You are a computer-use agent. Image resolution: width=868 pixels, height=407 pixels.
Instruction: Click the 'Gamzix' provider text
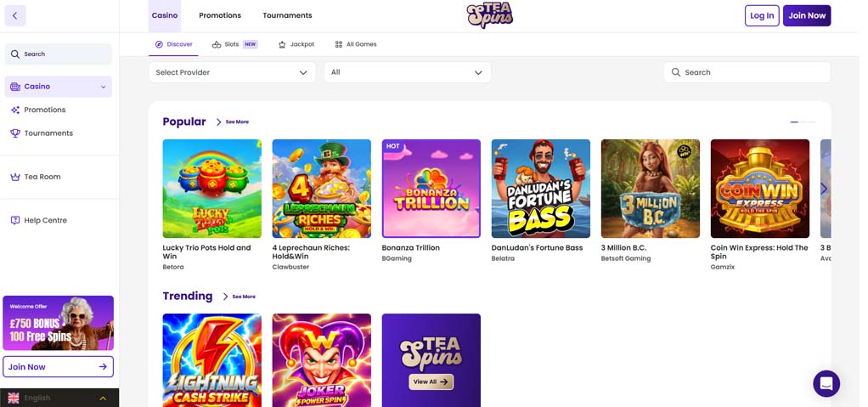point(723,267)
